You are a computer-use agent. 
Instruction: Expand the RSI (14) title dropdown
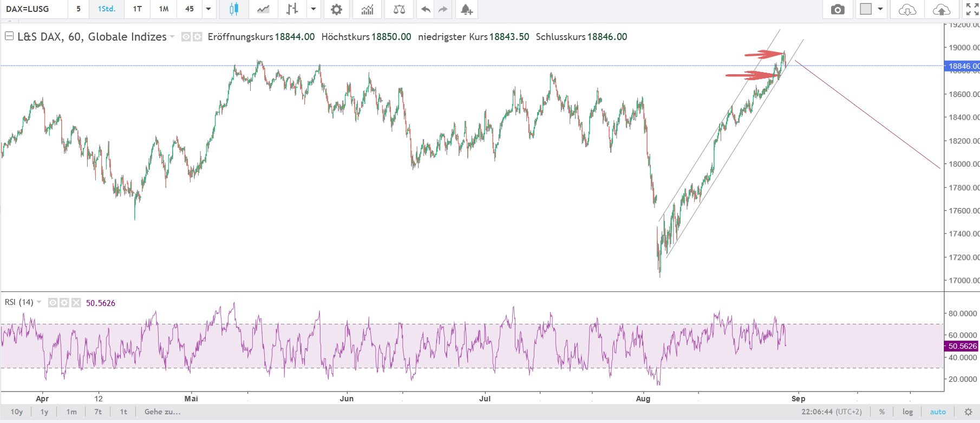(x=39, y=302)
